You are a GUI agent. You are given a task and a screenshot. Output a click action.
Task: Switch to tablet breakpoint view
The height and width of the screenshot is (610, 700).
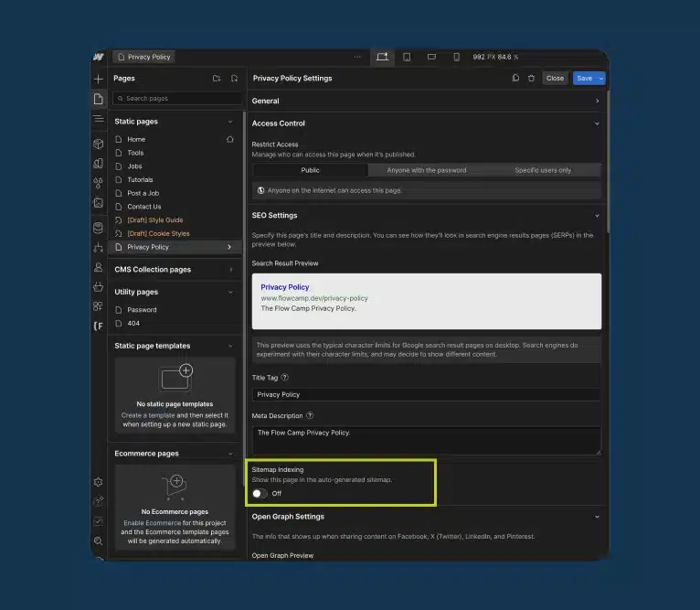(407, 57)
